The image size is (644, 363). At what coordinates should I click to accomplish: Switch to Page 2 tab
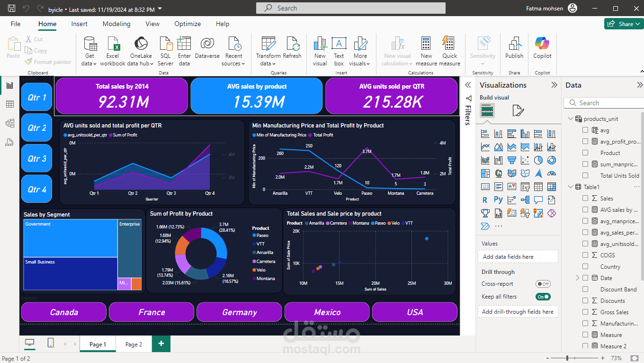[134, 344]
